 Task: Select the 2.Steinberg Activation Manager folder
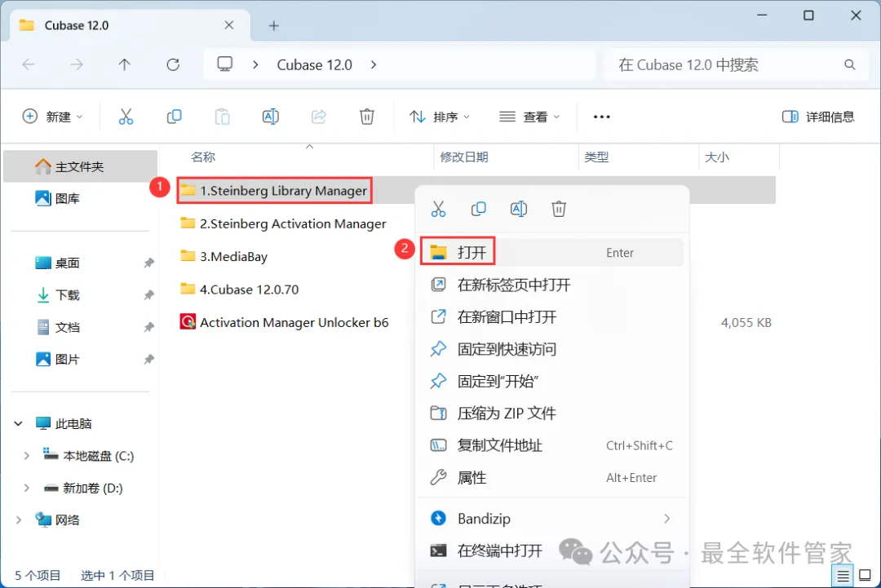point(283,223)
